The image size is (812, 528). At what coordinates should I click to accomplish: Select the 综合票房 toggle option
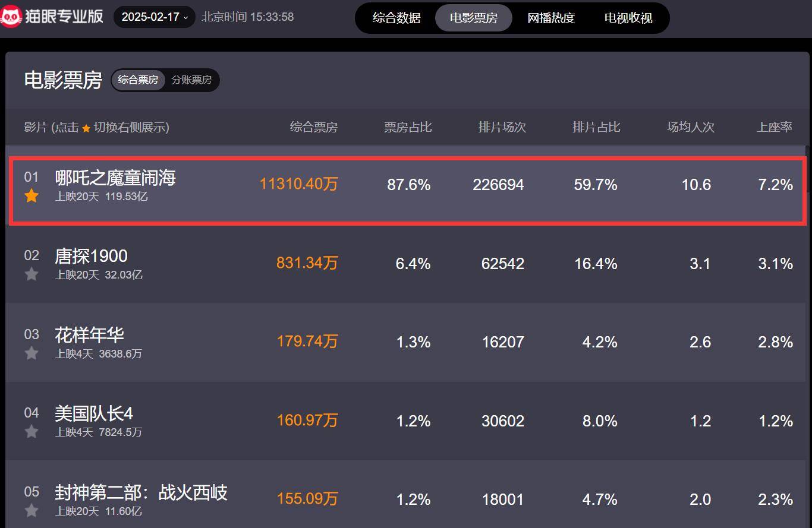point(138,80)
